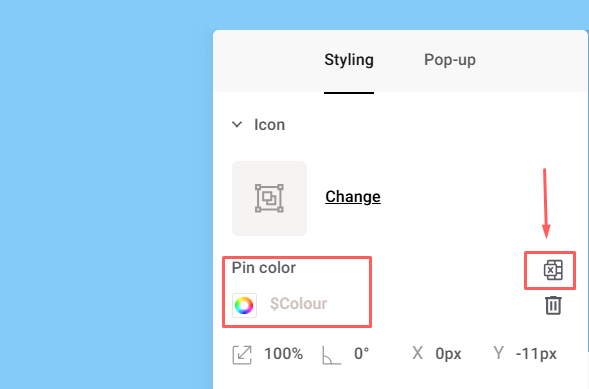Click the Change link
Image resolution: width=589 pixels, height=389 pixels.
[353, 197]
